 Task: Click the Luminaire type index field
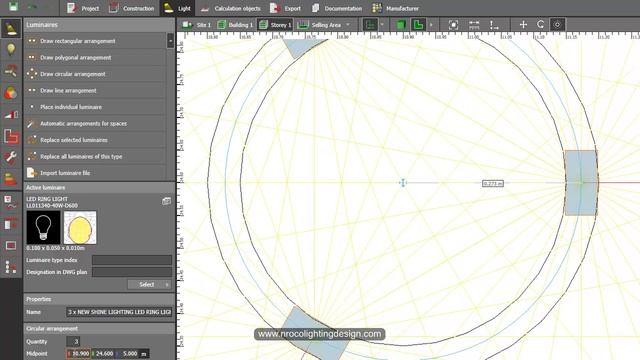pos(132,260)
